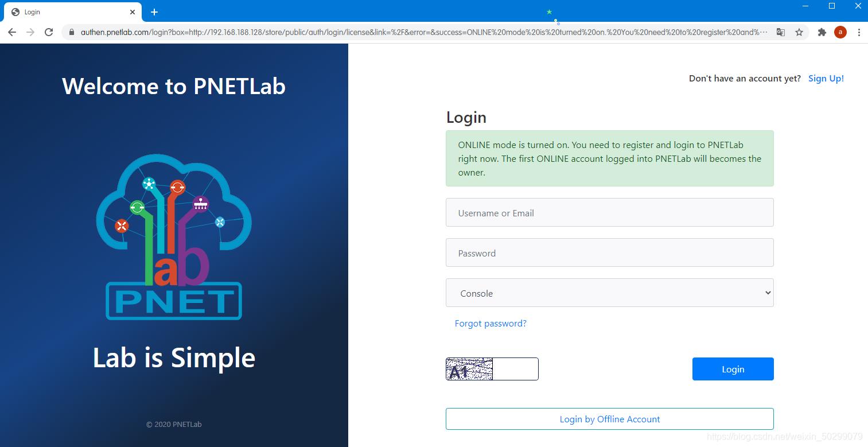Click the address bar URL

pos(424,32)
